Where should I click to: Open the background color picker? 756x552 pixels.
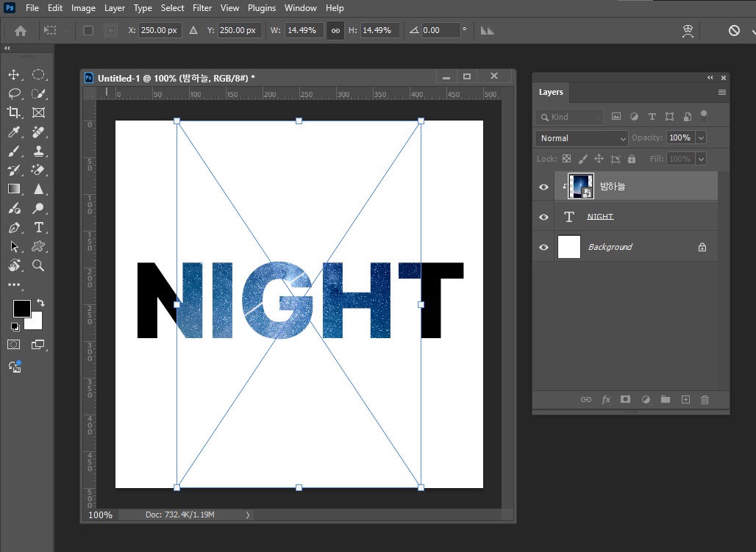click(x=37, y=323)
